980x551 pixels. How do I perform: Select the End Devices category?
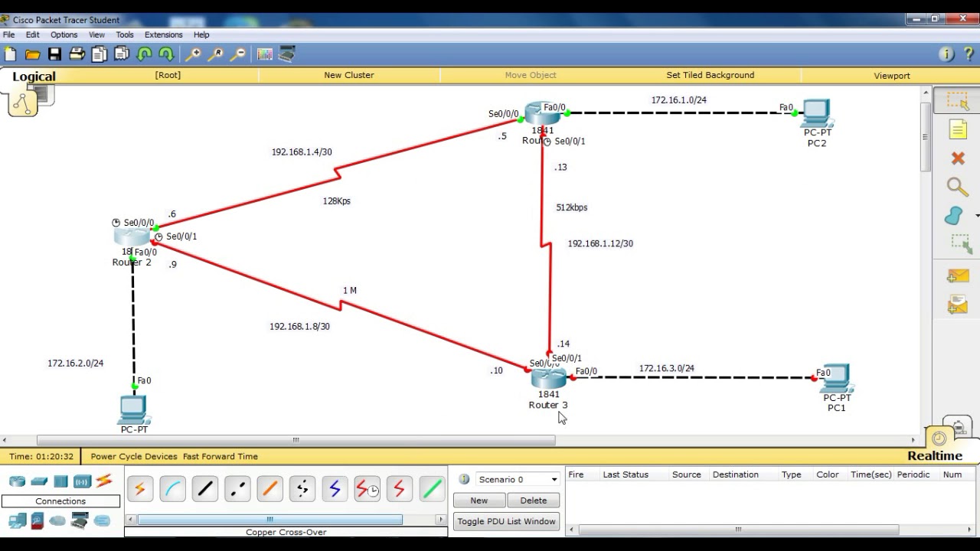tap(17, 521)
